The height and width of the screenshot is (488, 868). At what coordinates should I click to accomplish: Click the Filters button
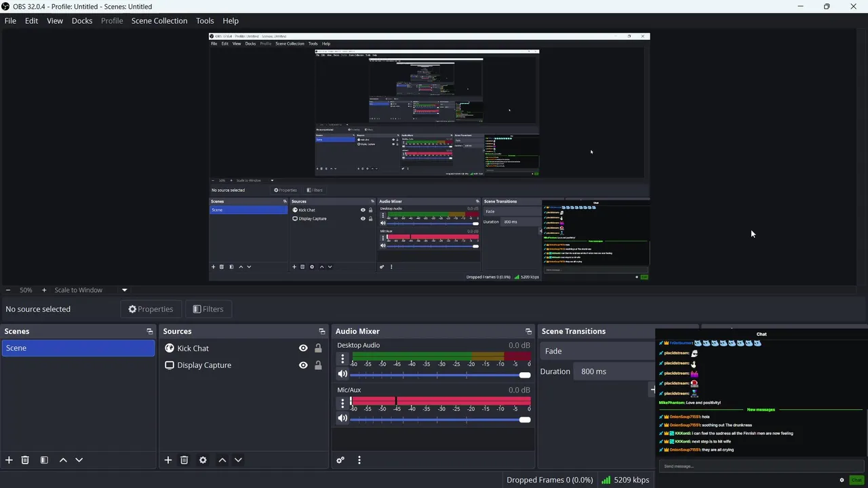tap(208, 309)
